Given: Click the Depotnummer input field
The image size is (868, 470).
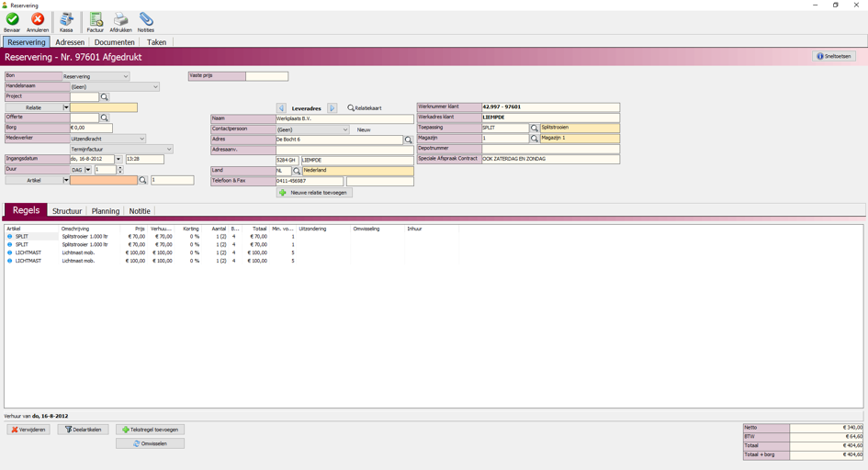Looking at the screenshot, I should coord(550,149).
